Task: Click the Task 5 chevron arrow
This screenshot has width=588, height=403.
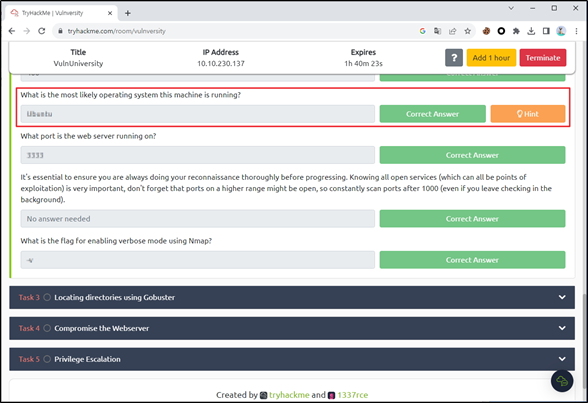Action: point(562,359)
